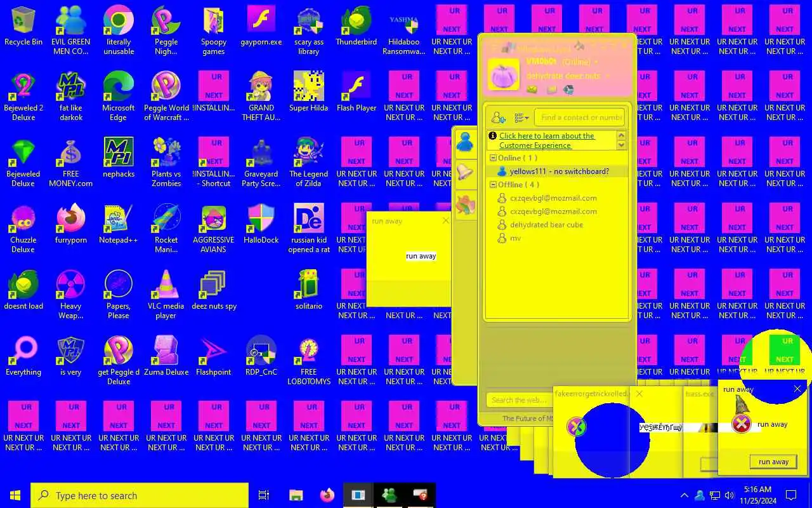This screenshot has width=812, height=508.
Task: Select the 'literally unusable' Chrome shortcut
Action: (119, 30)
